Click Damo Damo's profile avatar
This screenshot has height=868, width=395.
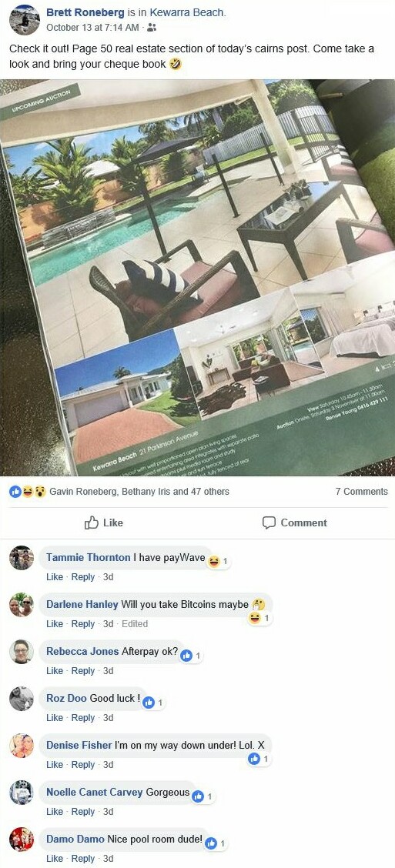pos(22,840)
